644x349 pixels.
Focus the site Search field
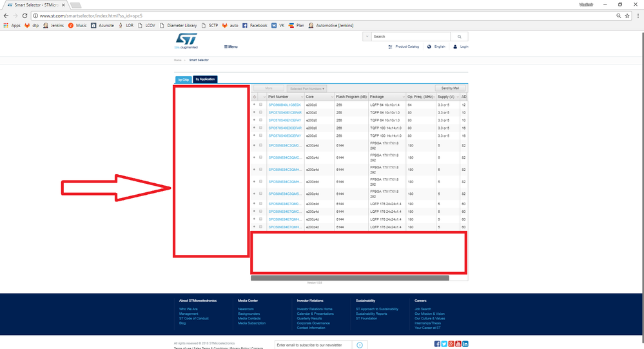(x=411, y=37)
